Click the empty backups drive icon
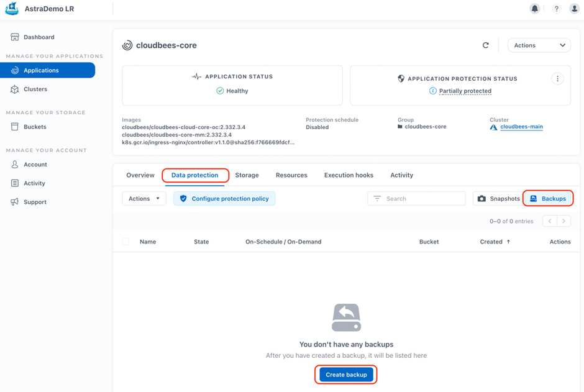 pos(347,317)
